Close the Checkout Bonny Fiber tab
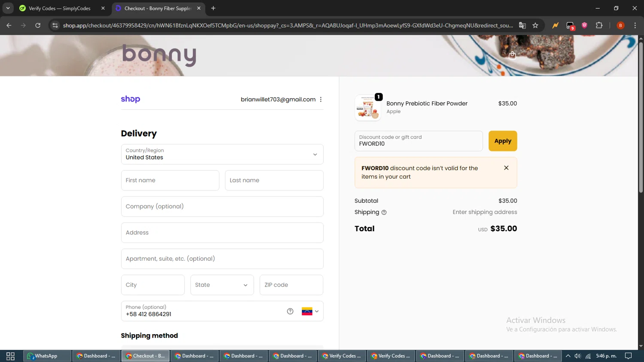The width and height of the screenshot is (644, 362). point(199,8)
